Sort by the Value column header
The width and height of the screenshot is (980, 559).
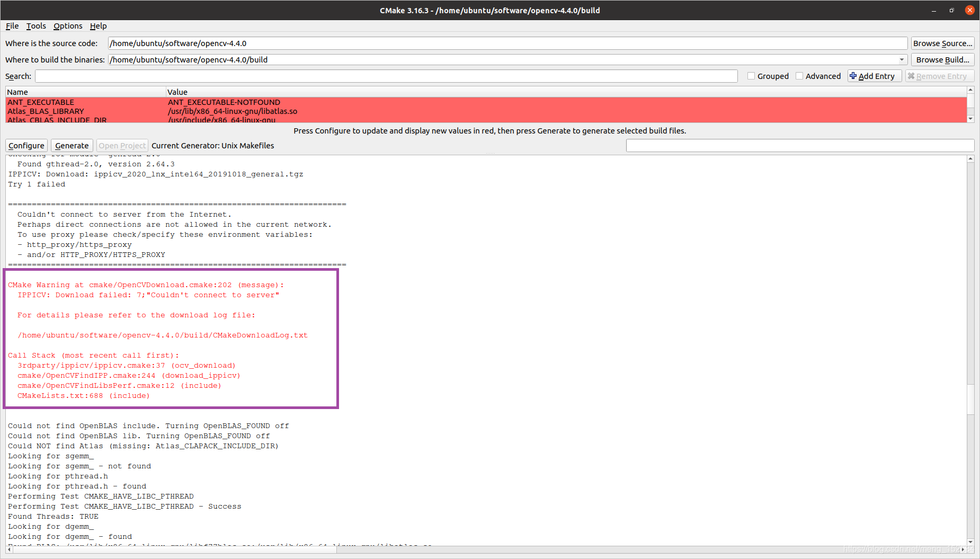(566, 92)
